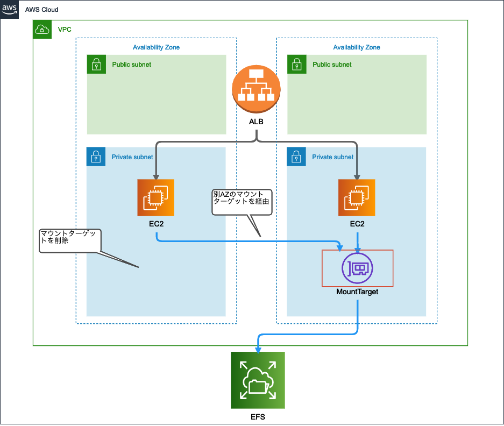504x426 pixels.
Task: Click the AWS logo icon
Action: coord(9,9)
